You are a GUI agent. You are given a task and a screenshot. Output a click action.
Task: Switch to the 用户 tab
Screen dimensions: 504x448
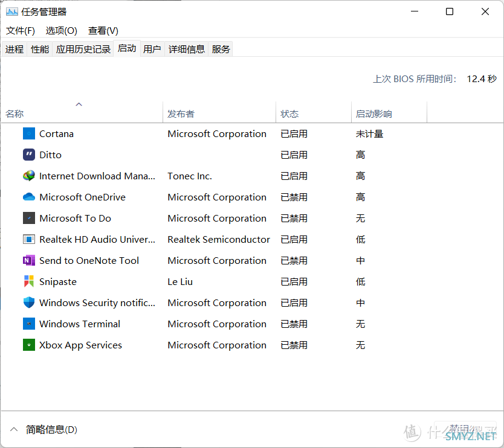152,49
